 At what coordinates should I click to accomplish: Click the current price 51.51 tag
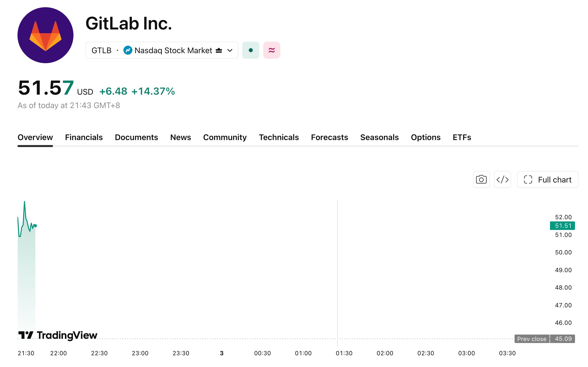coord(562,226)
